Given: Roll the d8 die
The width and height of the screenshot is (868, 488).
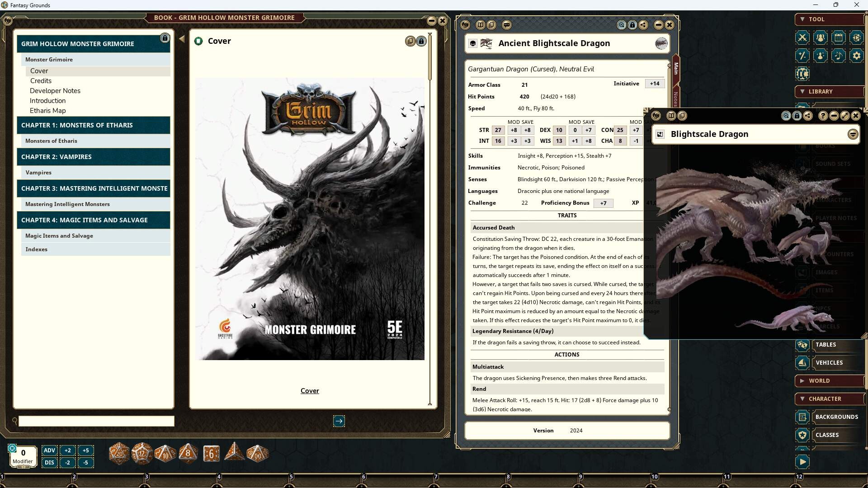Looking at the screenshot, I should coord(188,453).
